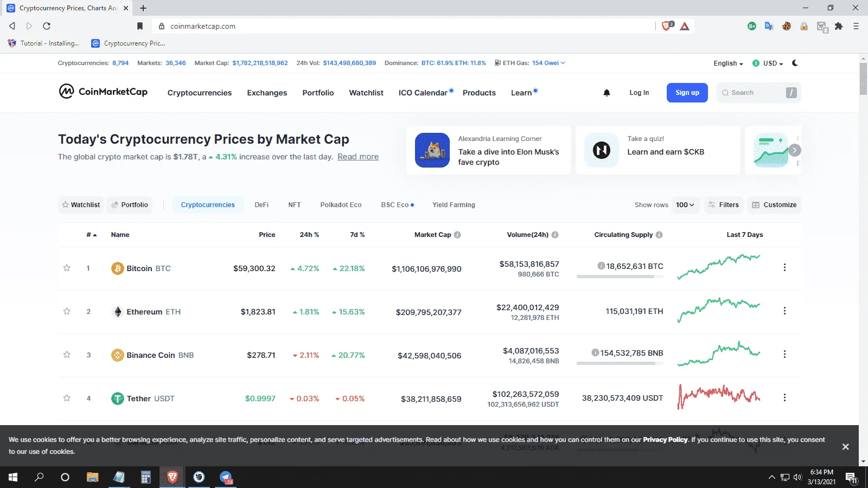The image size is (868, 488).
Task: Open the USD currency dropdown
Action: click(768, 63)
